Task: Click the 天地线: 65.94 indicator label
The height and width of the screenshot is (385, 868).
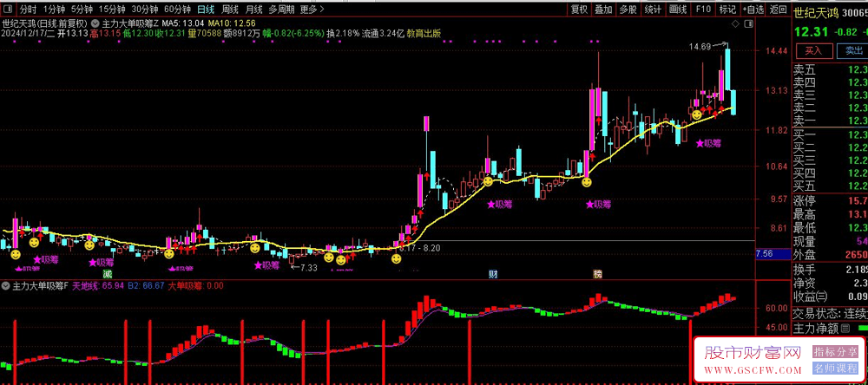Action: tap(99, 286)
